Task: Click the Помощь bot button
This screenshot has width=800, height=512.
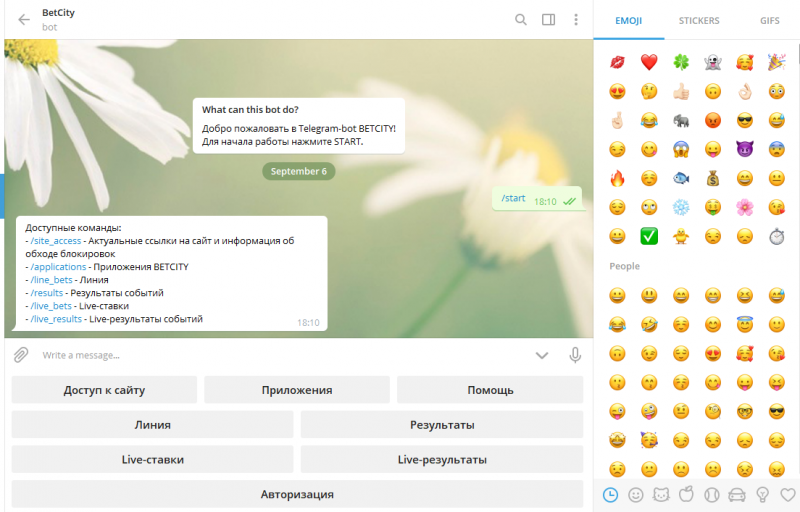Action: [x=490, y=390]
